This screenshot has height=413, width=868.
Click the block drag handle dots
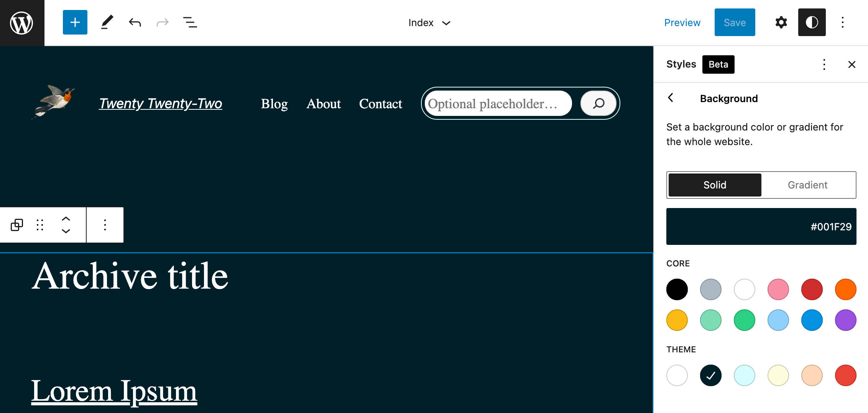[x=40, y=225]
